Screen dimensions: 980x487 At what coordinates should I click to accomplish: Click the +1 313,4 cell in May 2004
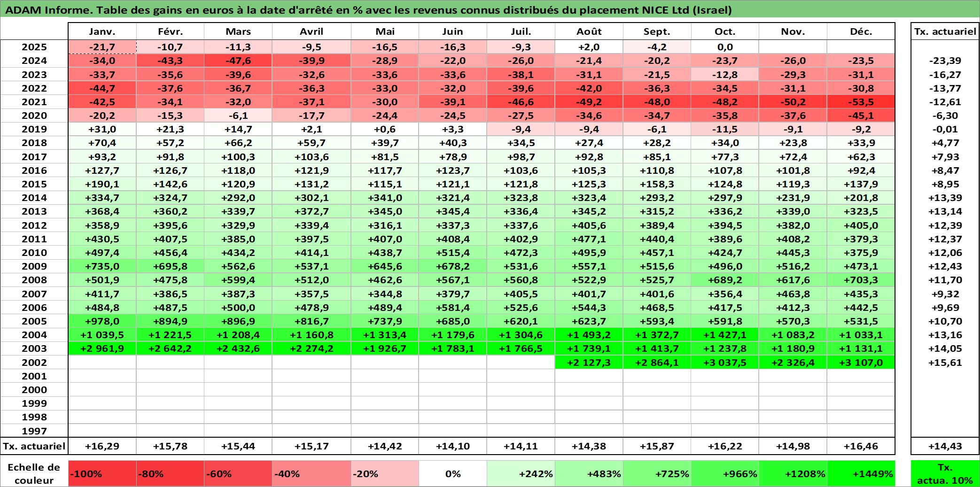385,335
